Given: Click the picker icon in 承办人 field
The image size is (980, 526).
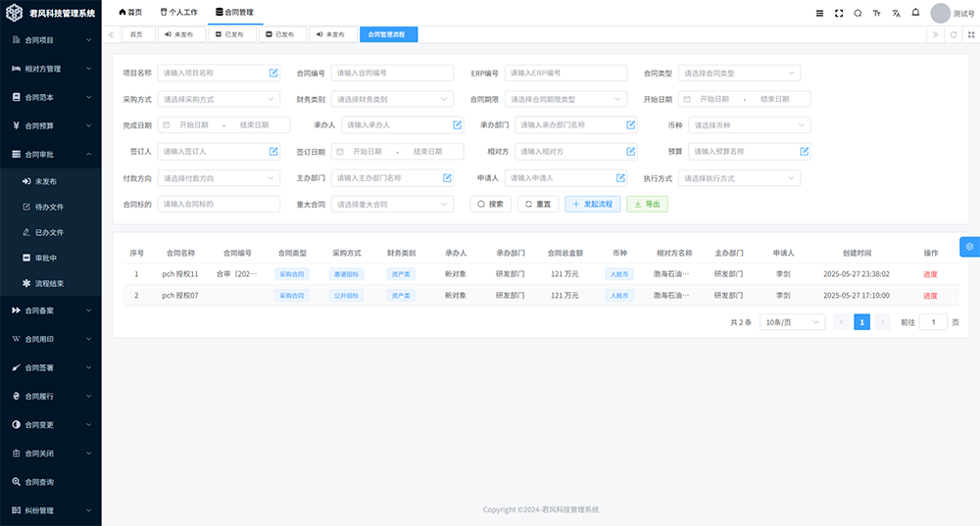Looking at the screenshot, I should click(x=457, y=125).
